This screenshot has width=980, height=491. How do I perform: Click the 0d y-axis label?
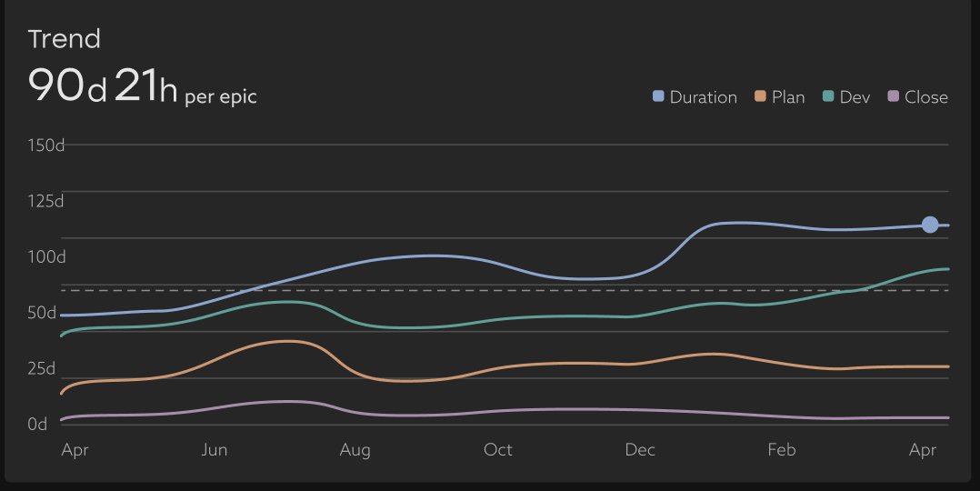37,425
